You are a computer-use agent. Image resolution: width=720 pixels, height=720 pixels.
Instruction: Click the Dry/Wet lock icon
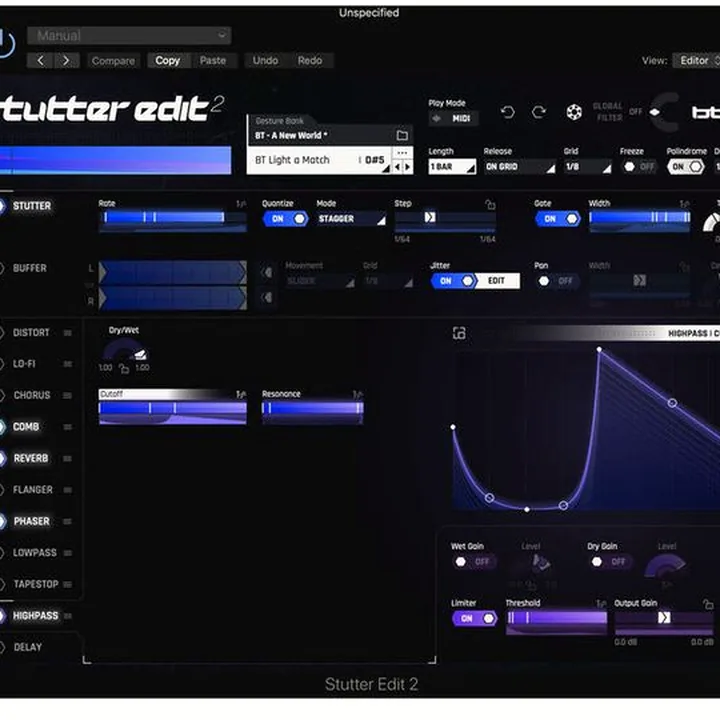pyautogui.click(x=124, y=368)
